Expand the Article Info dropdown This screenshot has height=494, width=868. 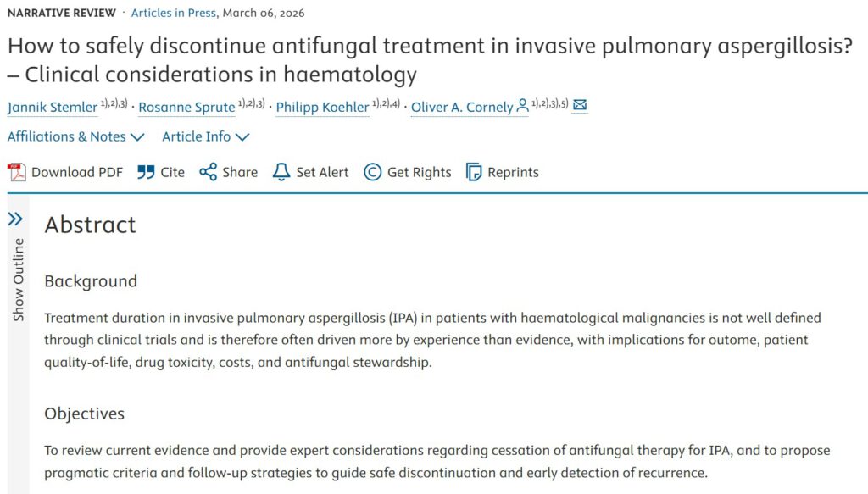click(206, 136)
